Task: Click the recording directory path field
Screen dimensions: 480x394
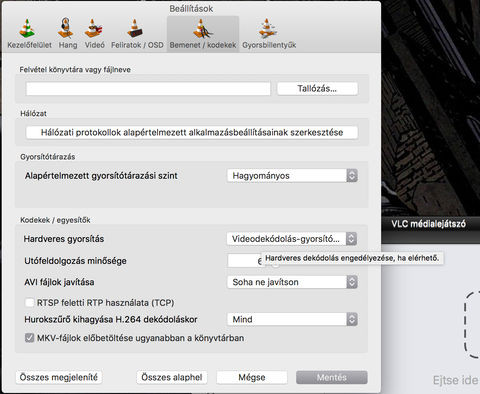Action: (148, 89)
